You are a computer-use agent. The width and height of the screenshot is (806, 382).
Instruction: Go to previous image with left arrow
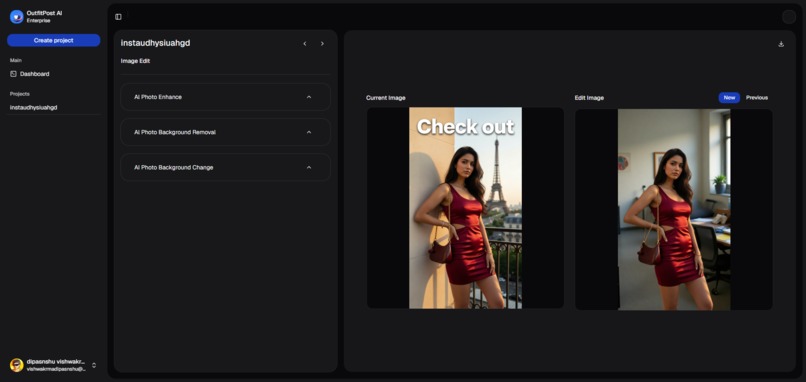(305, 44)
